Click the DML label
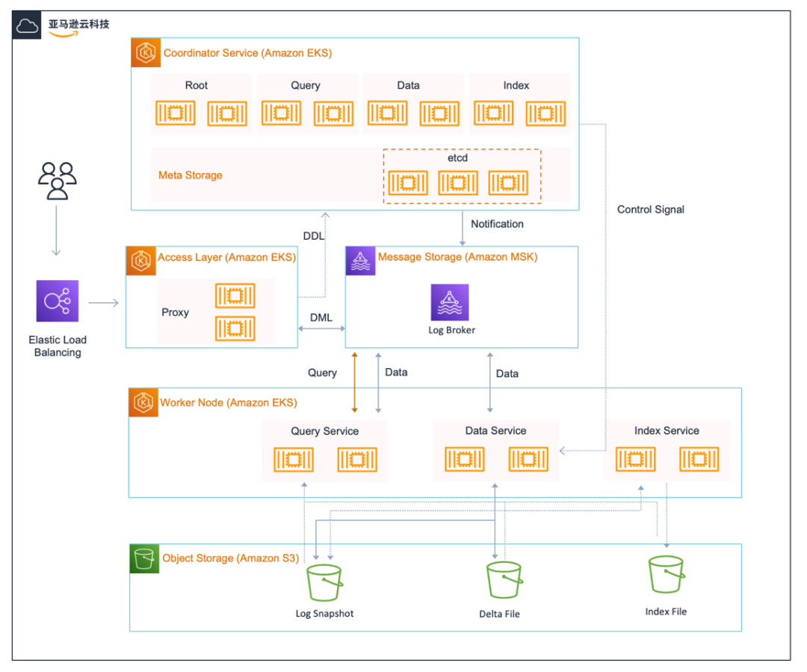Viewport: 807px width, 672px height. pyautogui.click(x=321, y=317)
